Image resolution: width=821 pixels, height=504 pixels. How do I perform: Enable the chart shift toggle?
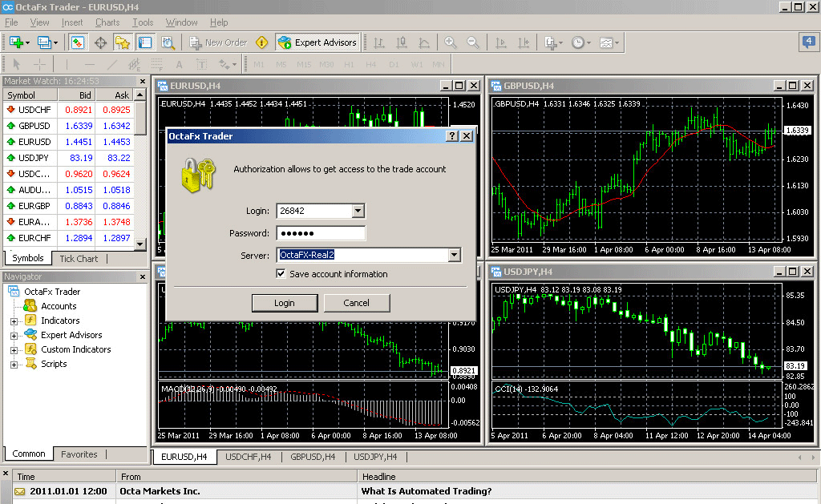[x=522, y=42]
